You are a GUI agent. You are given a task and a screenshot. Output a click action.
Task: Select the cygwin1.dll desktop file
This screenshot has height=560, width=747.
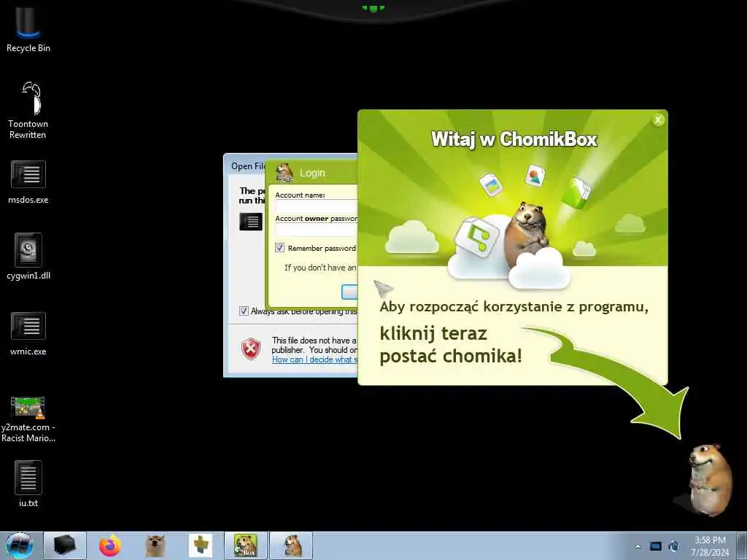pyautogui.click(x=28, y=257)
